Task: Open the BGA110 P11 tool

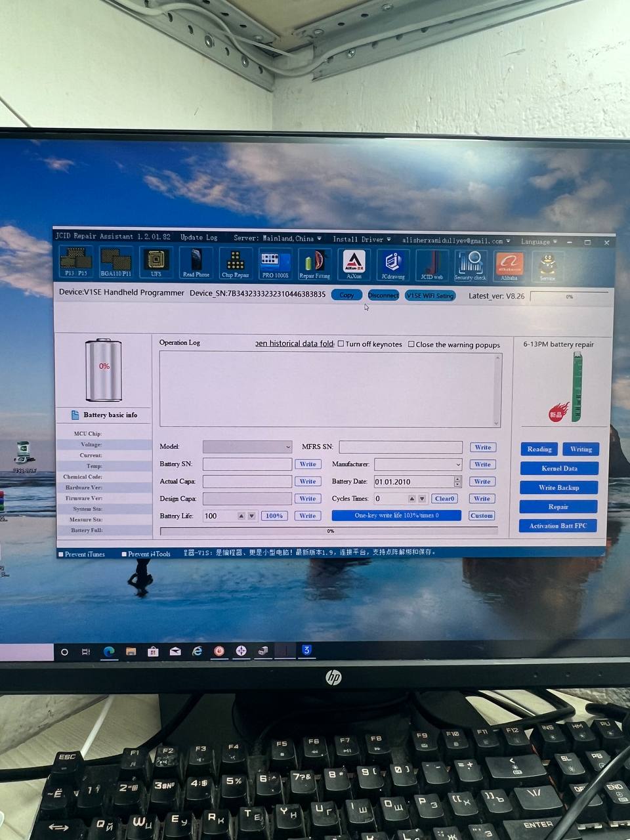Action: click(x=115, y=262)
